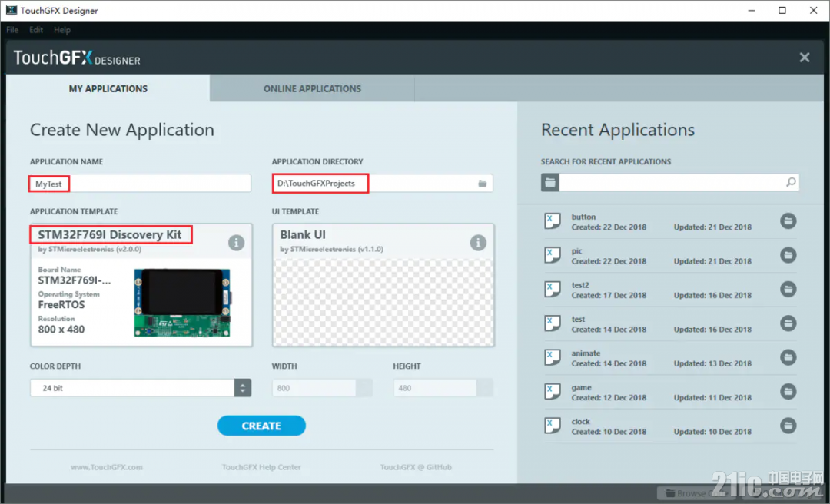Open www.TouchGFX.com link
Image resolution: width=830 pixels, height=504 pixels.
pos(106,467)
